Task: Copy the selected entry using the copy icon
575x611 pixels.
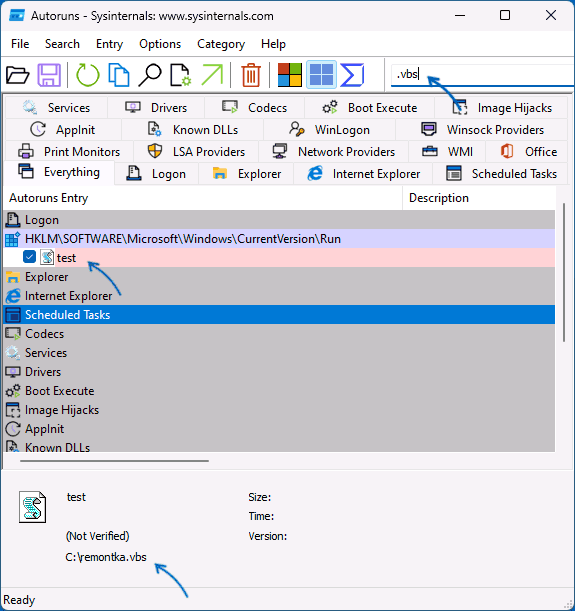Action: pyautogui.click(x=119, y=74)
